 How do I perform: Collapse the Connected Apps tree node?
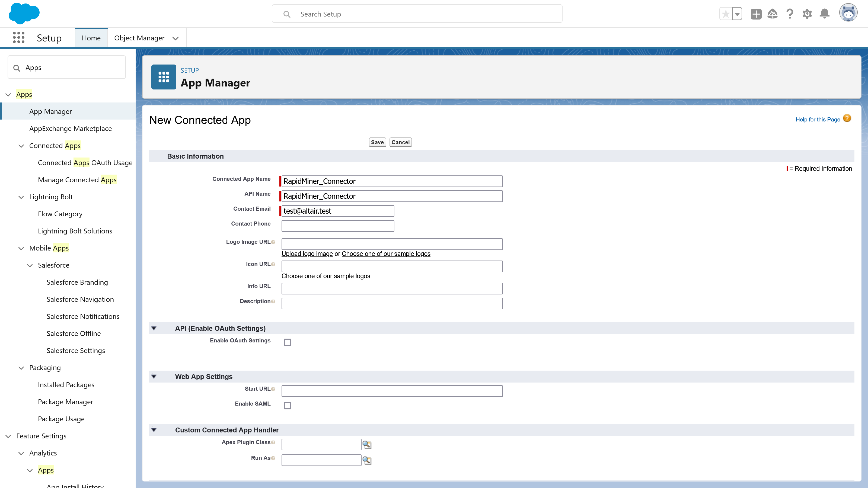21,146
